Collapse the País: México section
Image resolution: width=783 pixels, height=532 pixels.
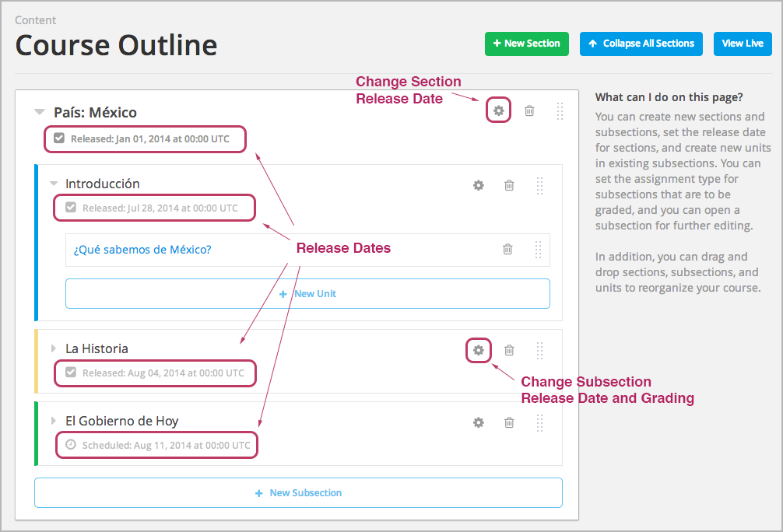40,112
